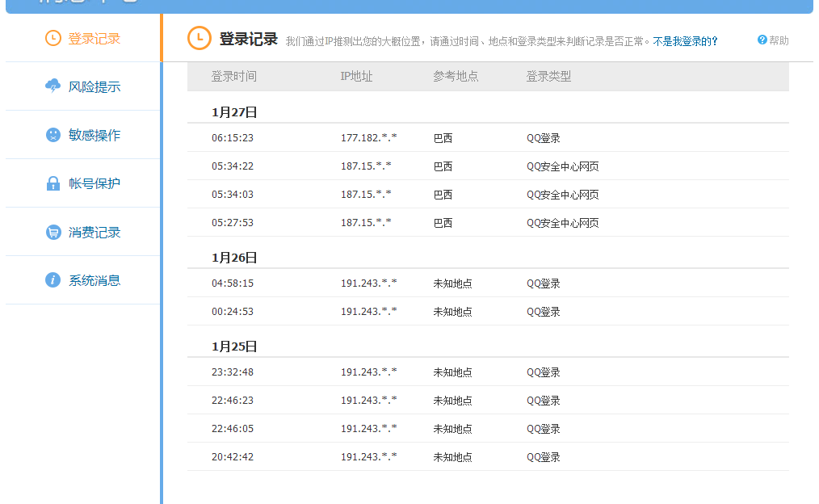Click the login time 22:46:05

(x=233, y=428)
